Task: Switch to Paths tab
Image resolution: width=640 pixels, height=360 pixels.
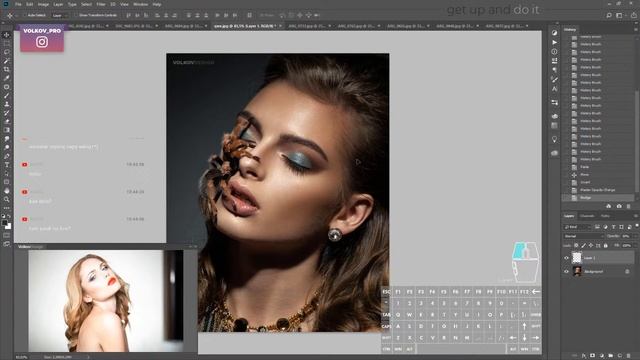Action: click(x=605, y=216)
